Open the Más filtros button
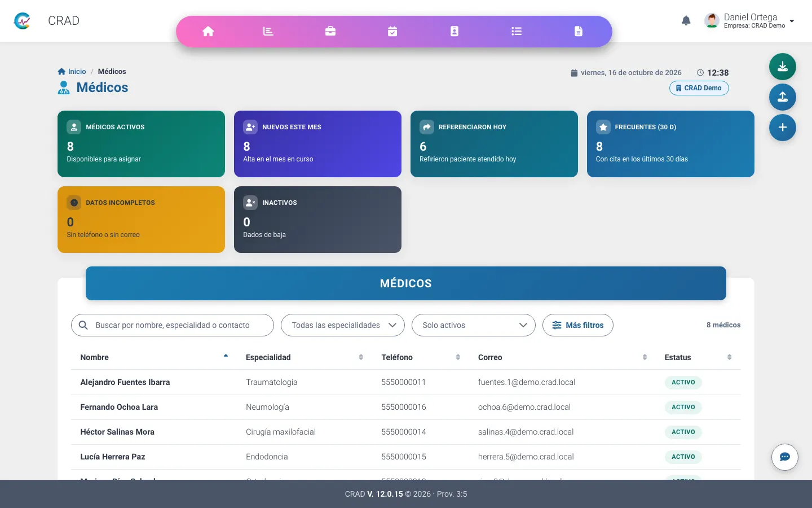812x508 pixels. point(578,325)
